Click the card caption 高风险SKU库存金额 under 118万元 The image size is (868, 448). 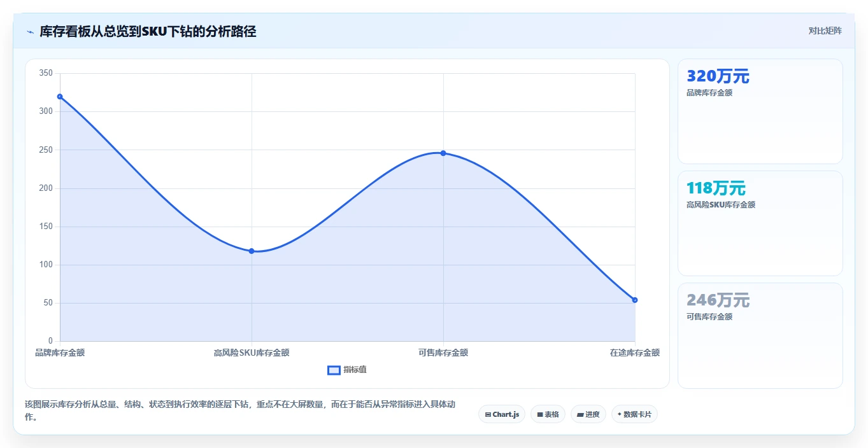721,205
